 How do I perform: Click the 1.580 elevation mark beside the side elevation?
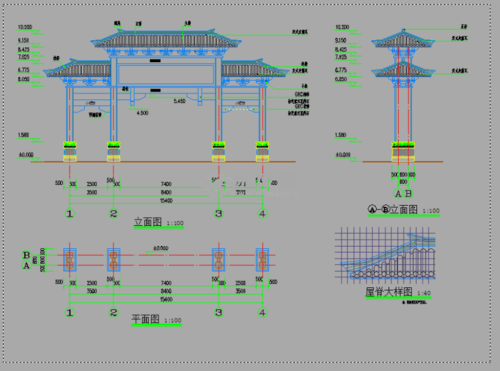click(341, 135)
